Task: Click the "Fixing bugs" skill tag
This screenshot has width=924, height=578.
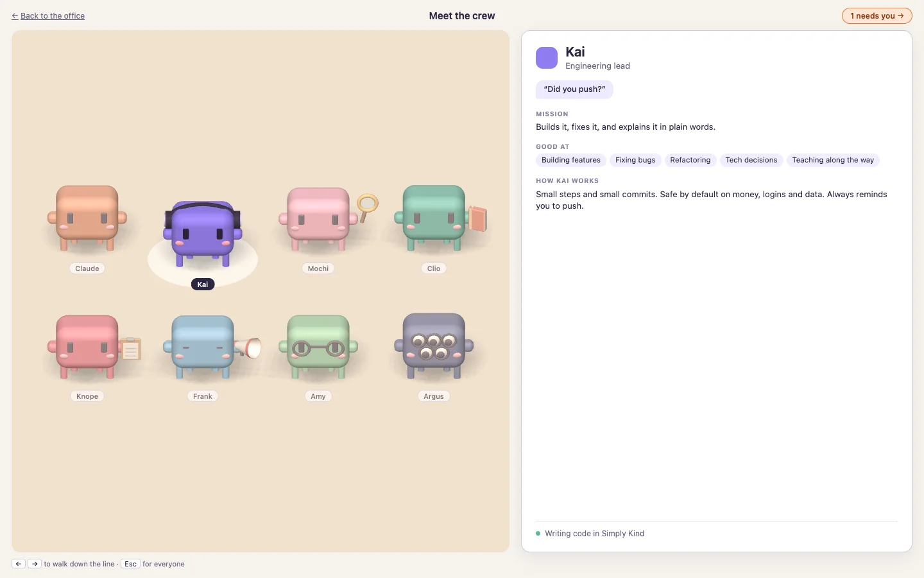Action: coord(635,160)
